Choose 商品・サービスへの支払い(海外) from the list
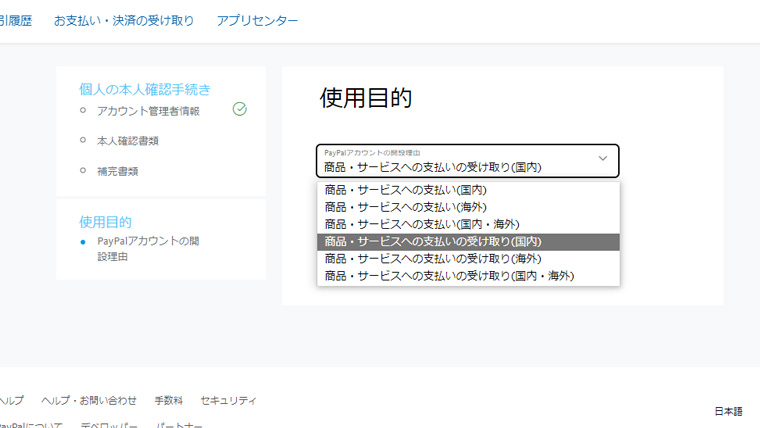 coord(405,207)
